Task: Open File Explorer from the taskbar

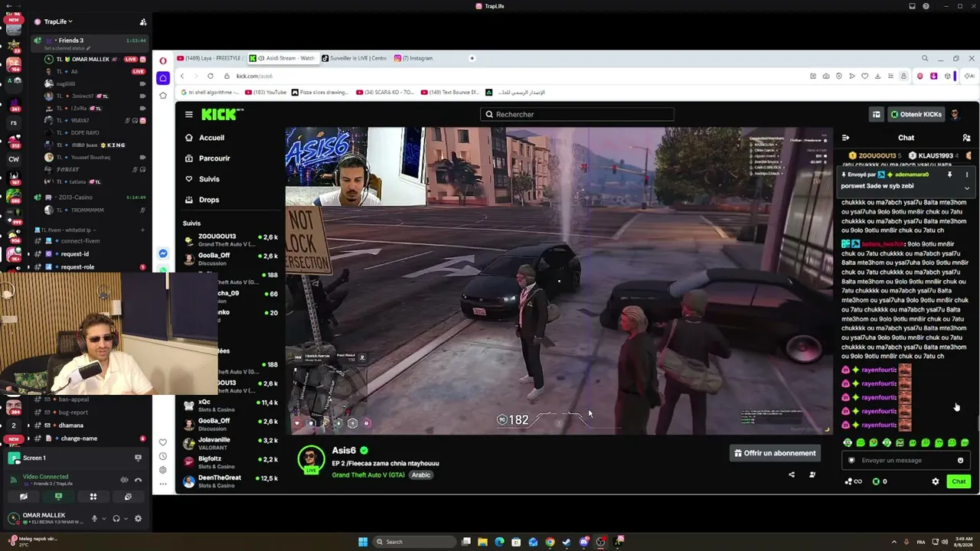Action: [x=482, y=542]
